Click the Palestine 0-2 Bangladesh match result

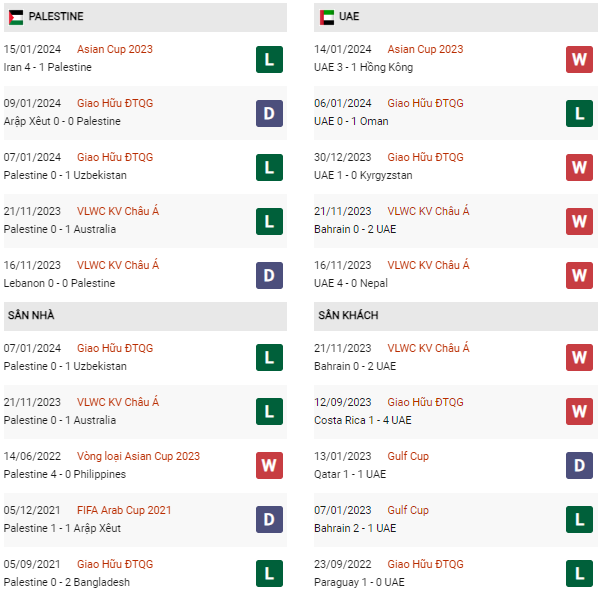(67, 582)
